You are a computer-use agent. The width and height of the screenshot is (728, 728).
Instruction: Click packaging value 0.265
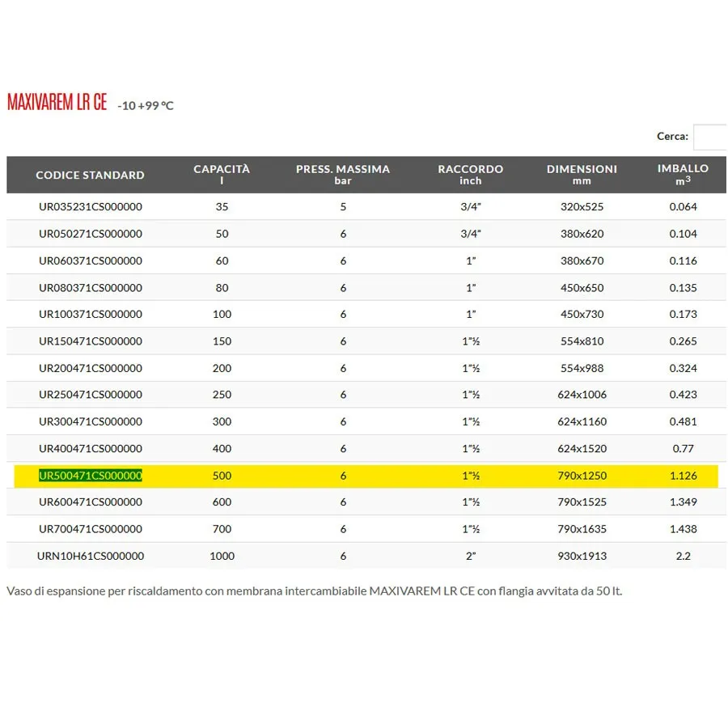[x=683, y=341]
